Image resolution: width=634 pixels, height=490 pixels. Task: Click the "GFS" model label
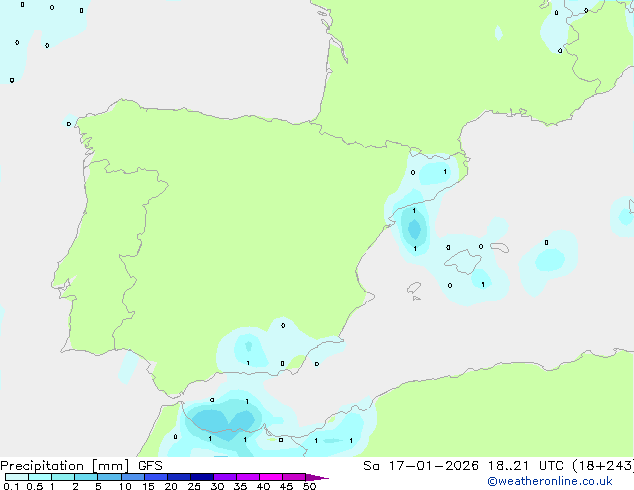150,466
